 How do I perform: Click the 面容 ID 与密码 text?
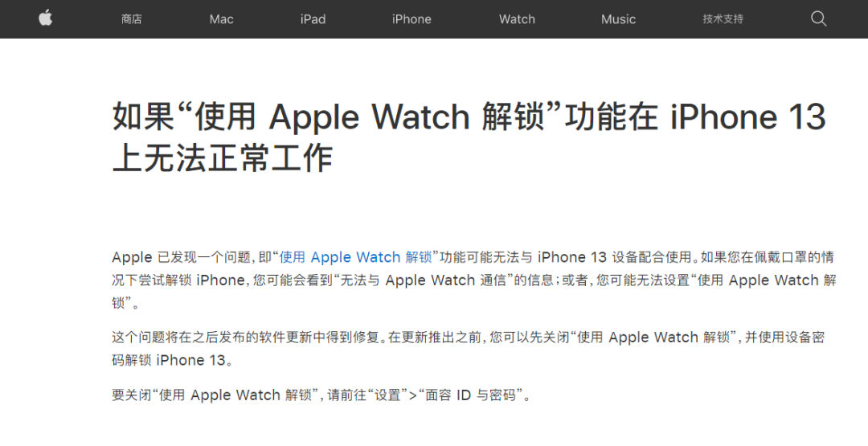point(470,395)
